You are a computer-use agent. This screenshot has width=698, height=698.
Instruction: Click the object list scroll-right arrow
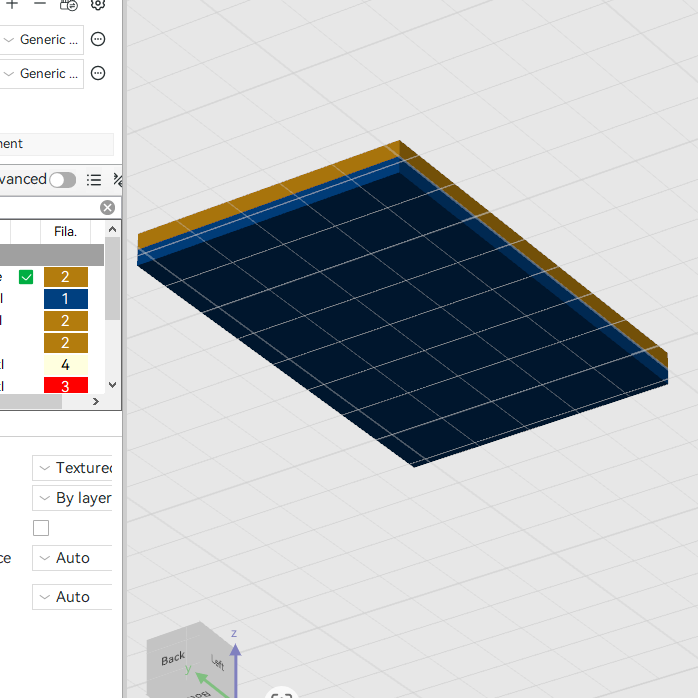95,402
